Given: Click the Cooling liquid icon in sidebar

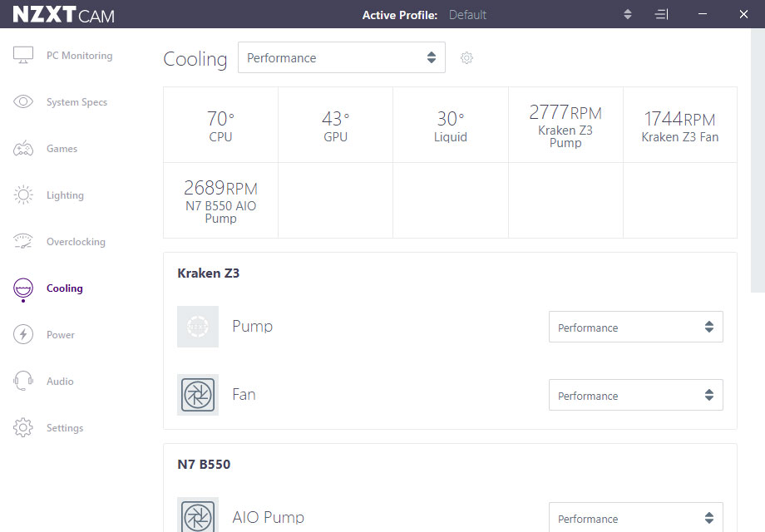Looking at the screenshot, I should pyautogui.click(x=23, y=289).
